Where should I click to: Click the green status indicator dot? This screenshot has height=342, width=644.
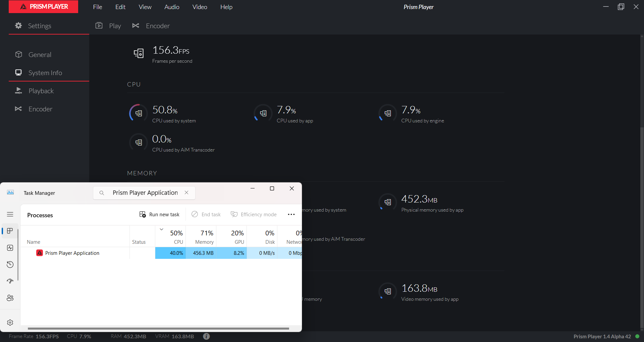[637, 336]
